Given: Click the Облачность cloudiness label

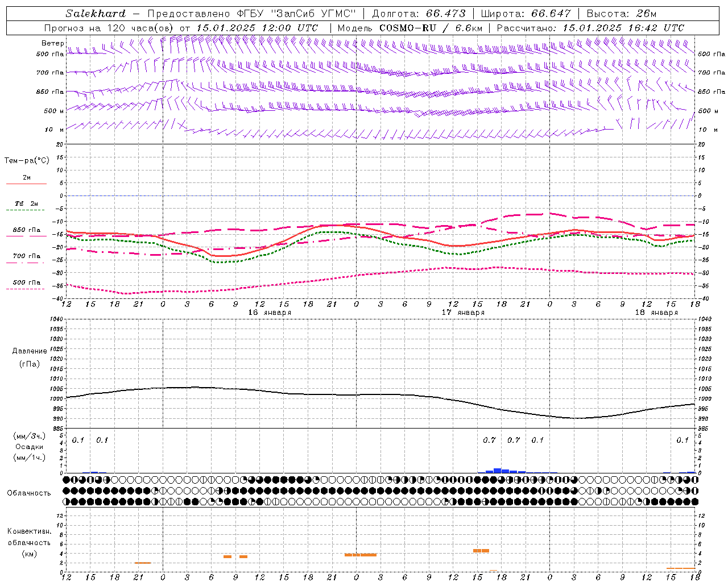Looking at the screenshot, I should 29,493.
